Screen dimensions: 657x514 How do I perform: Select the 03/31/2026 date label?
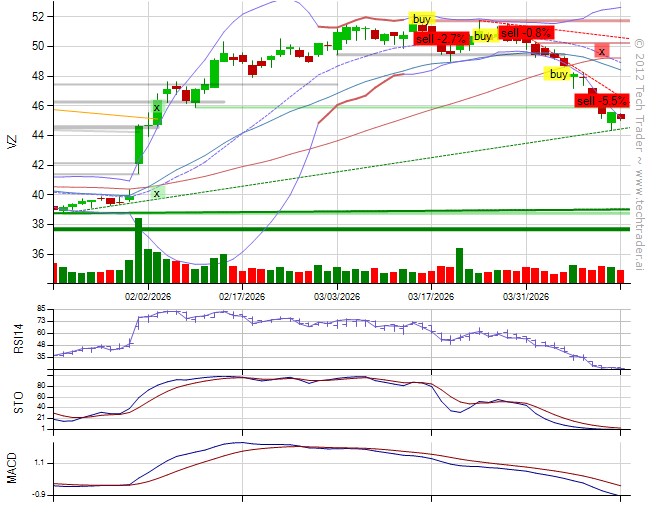(x=526, y=297)
